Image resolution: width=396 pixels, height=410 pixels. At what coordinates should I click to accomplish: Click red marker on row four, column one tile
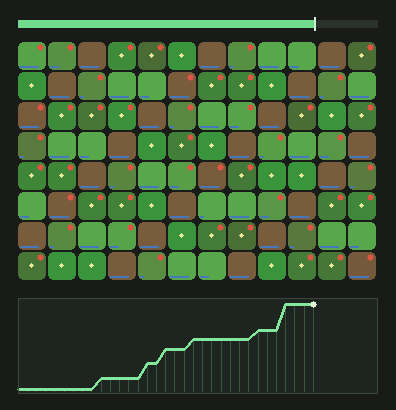41,138
